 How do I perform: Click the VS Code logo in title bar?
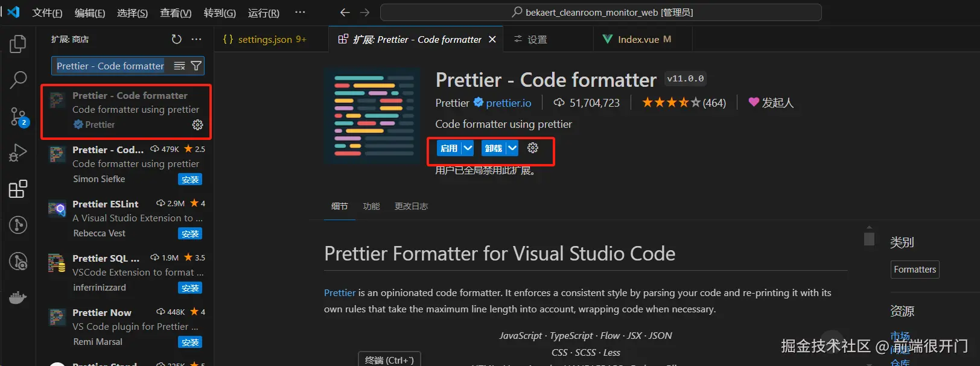tap(13, 12)
